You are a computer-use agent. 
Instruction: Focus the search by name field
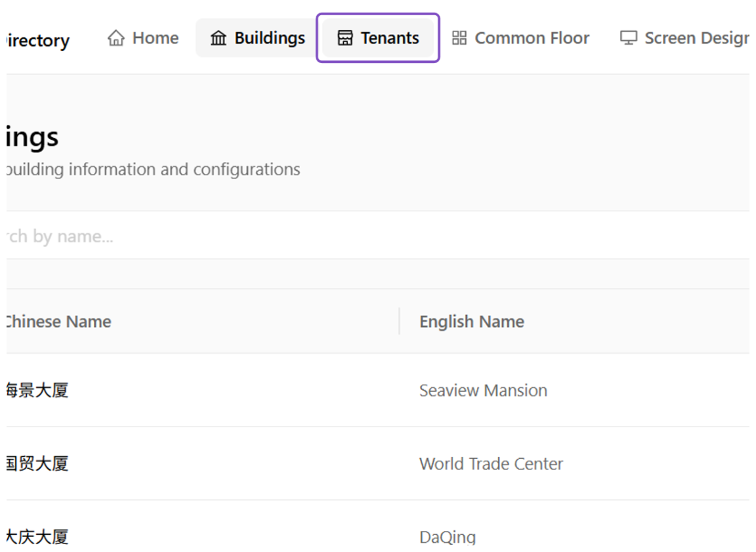pos(378,236)
